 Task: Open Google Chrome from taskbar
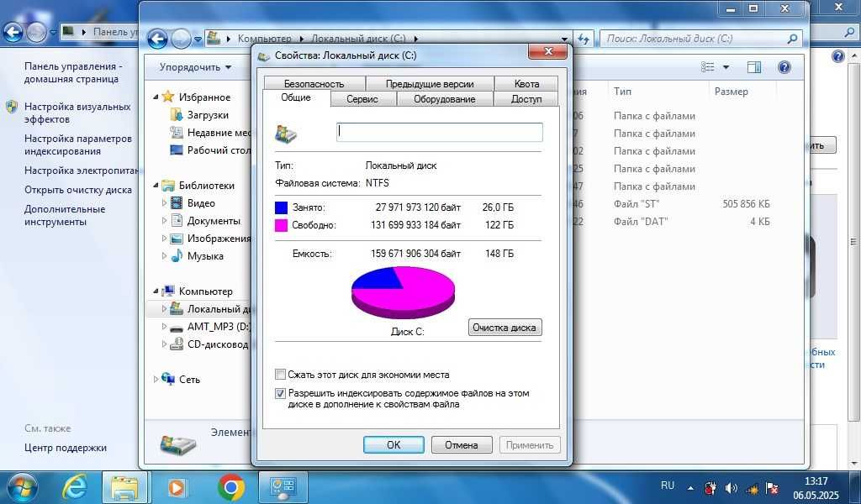point(231,487)
